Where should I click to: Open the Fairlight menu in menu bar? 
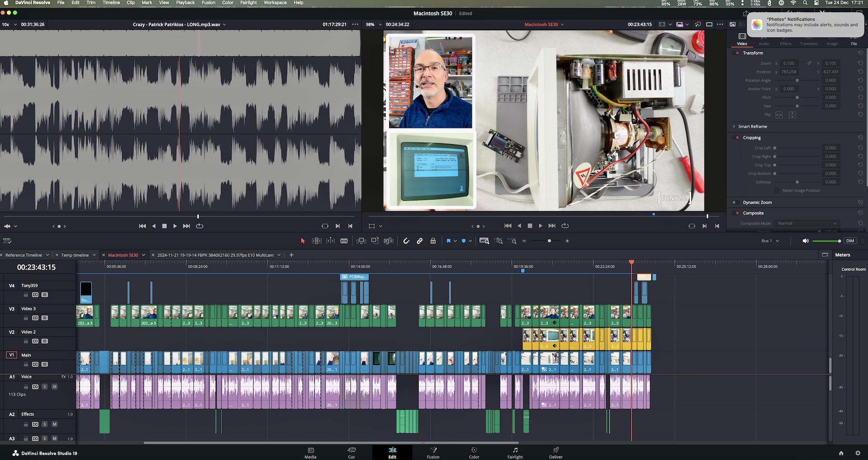pyautogui.click(x=248, y=3)
